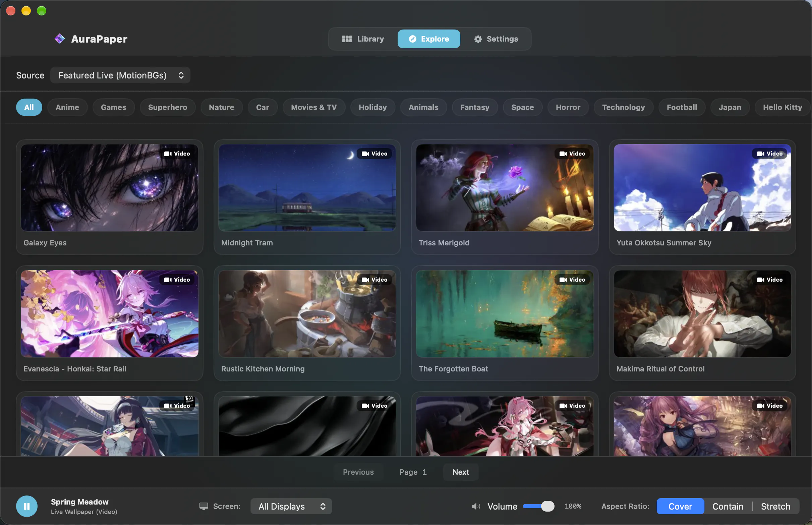Open the Evanescia Honkai: Star Rail thumbnail

pos(109,314)
